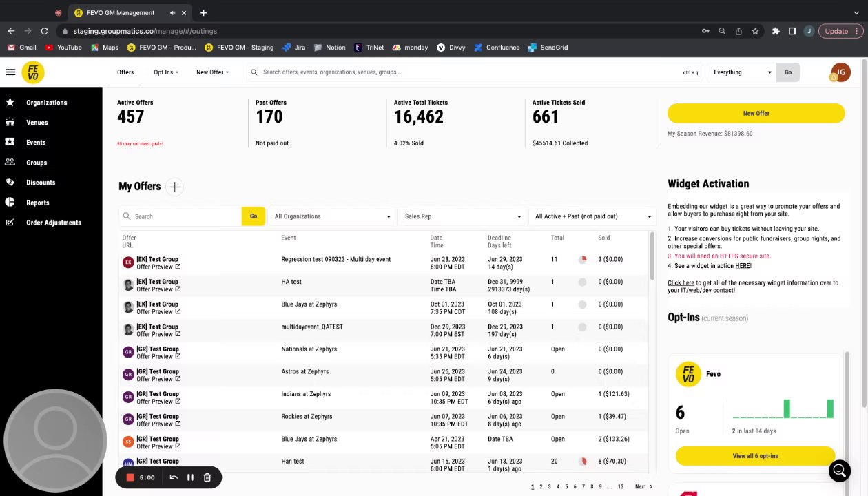Image resolution: width=868 pixels, height=496 pixels.
Task: Bookmark this page with the star icon
Action: pos(755,31)
